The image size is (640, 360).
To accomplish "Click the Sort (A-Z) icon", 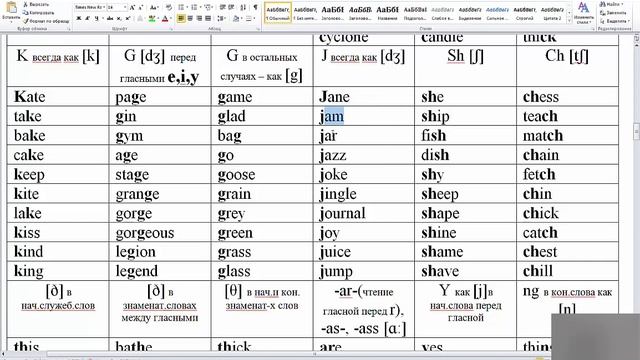I will [243, 7].
